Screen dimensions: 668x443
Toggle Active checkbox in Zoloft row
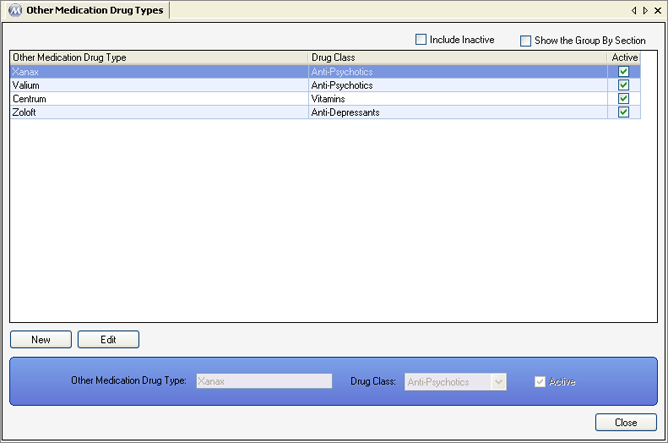pyautogui.click(x=623, y=112)
